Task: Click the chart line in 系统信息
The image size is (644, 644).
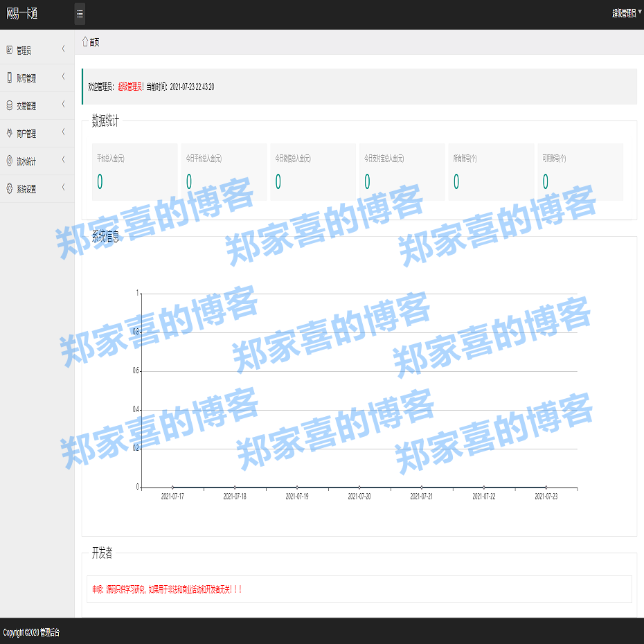Action: (x=360, y=485)
